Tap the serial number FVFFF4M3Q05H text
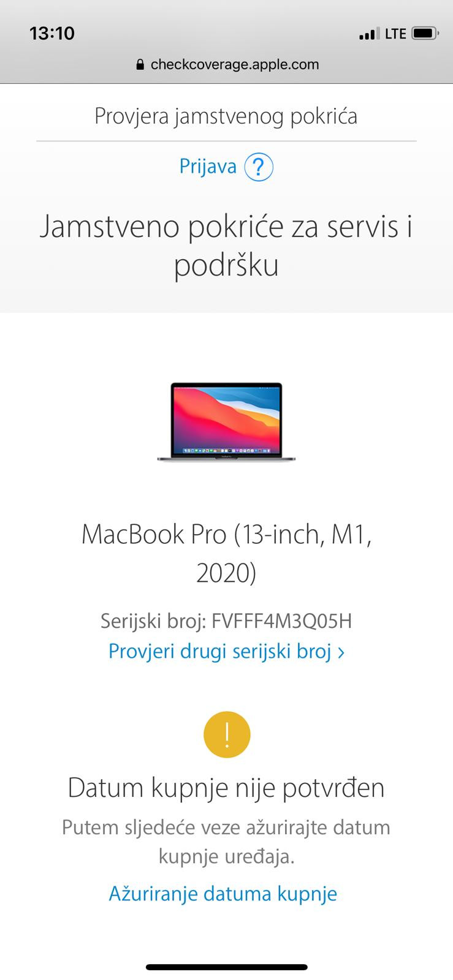This screenshot has width=453, height=980. [x=282, y=621]
